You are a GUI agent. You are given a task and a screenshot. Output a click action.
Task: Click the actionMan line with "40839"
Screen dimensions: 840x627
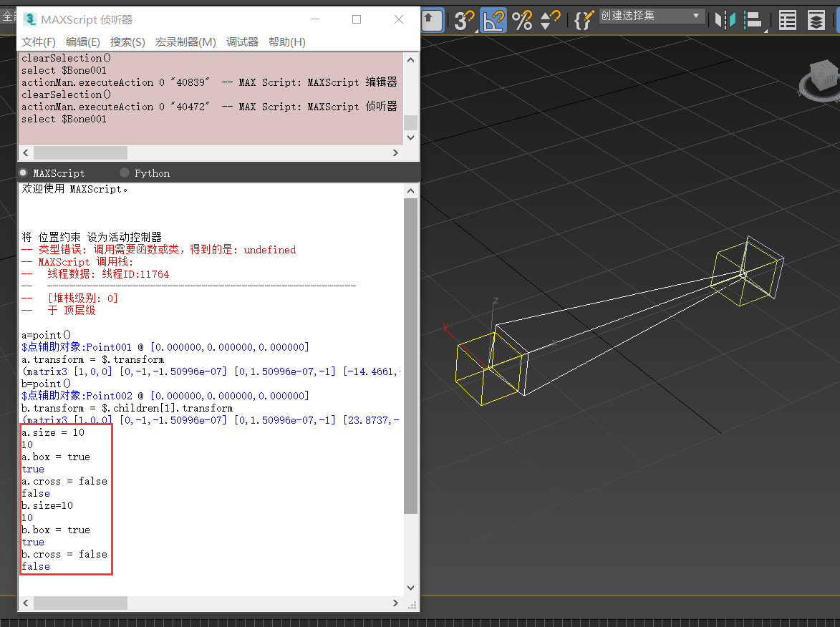210,82
